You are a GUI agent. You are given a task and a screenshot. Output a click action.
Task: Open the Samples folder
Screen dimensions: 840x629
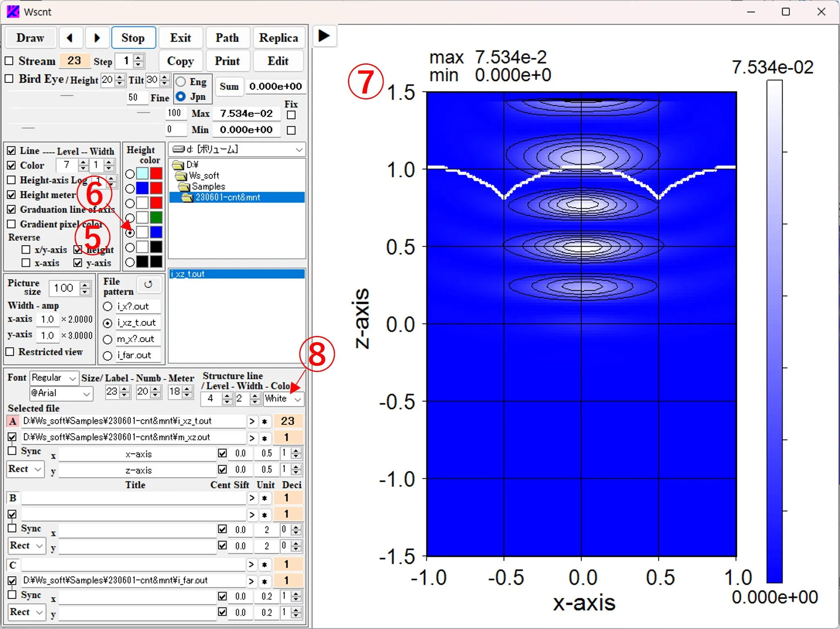[x=202, y=187]
